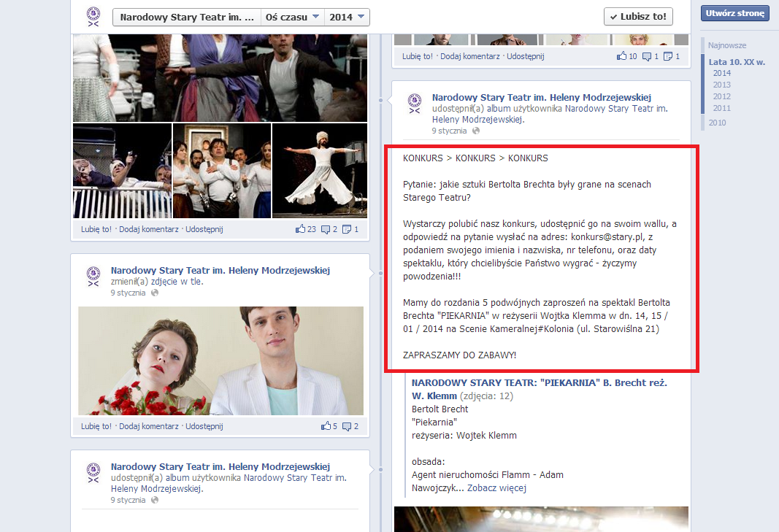Click avatar icon of the cover photo change post

point(93,277)
